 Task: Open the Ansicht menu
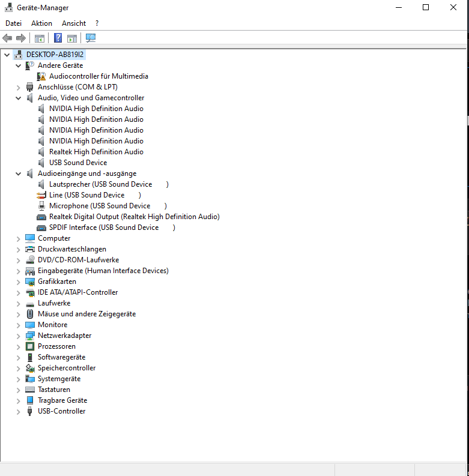tap(74, 23)
